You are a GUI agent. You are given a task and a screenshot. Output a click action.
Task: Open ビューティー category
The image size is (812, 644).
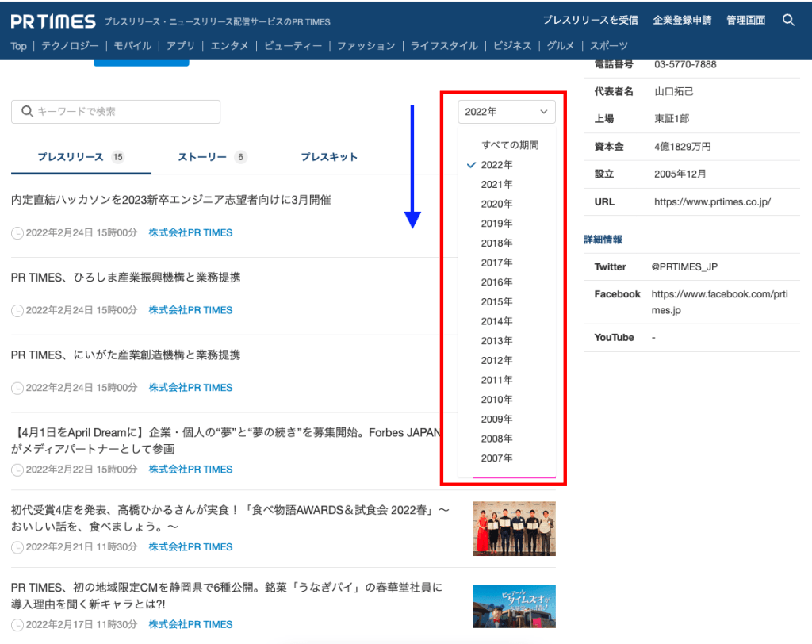click(x=293, y=46)
